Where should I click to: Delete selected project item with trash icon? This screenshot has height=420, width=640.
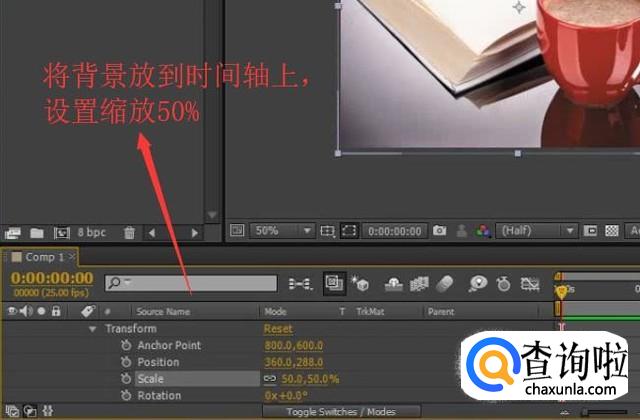click(129, 233)
